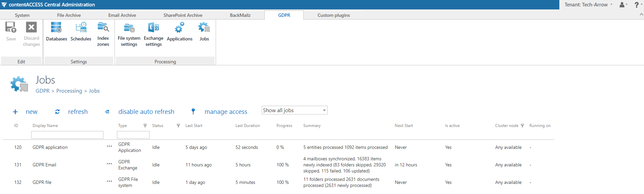Disable auto refresh for jobs list
The height and width of the screenshot is (194, 644).
click(146, 112)
